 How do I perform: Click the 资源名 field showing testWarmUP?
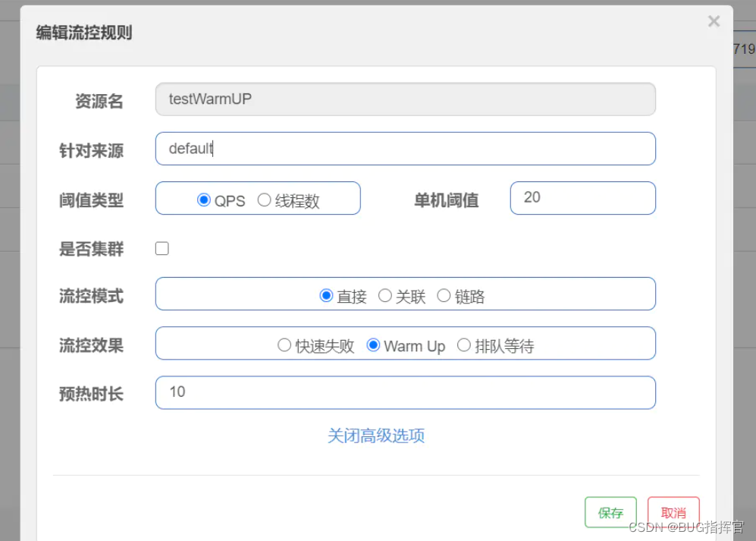[405, 99]
